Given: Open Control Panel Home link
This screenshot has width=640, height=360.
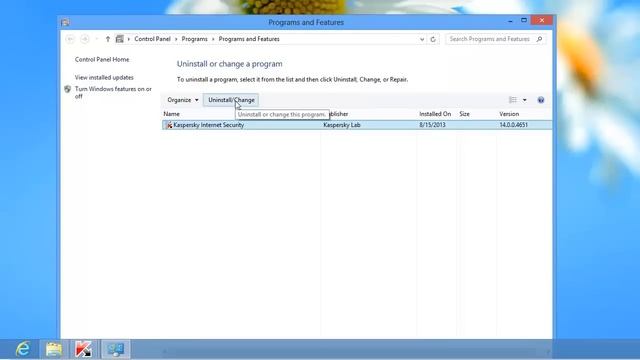Looking at the screenshot, I should point(102,60).
